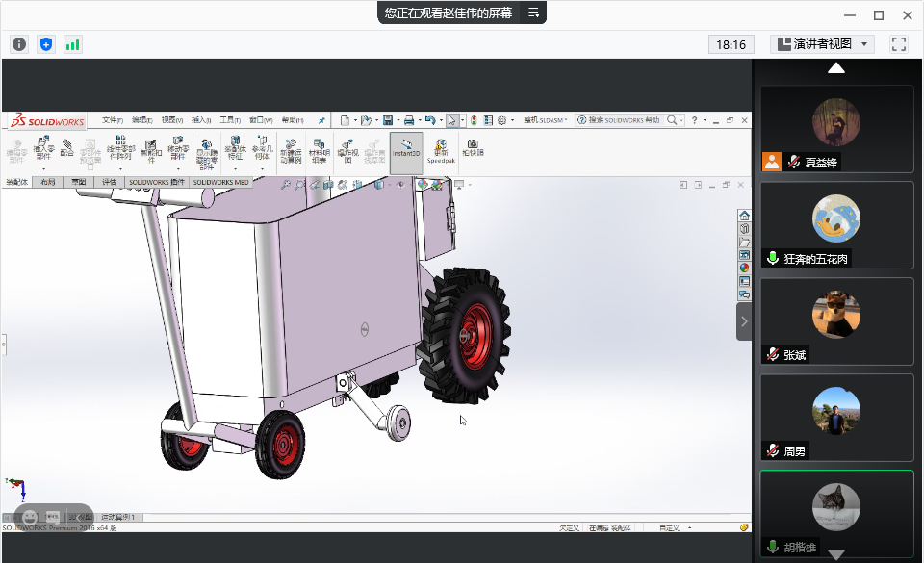Switch to the 布局 tab
The height and width of the screenshot is (563, 924).
pyautogui.click(x=48, y=182)
